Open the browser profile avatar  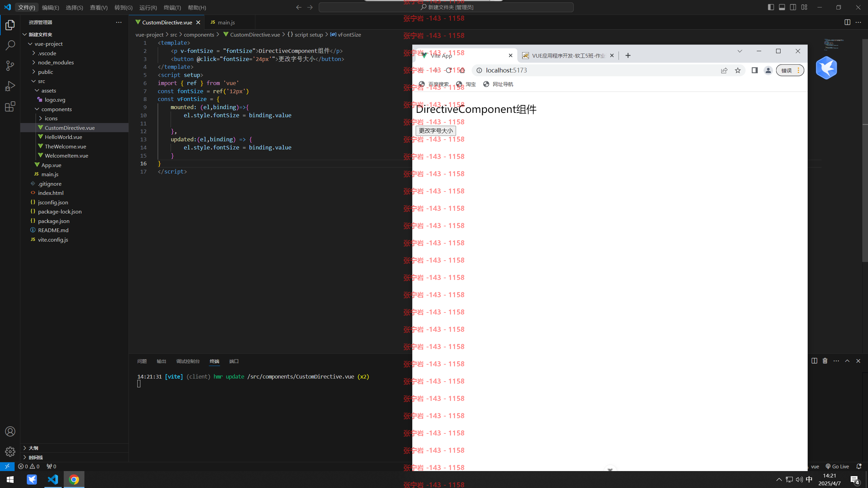768,70
